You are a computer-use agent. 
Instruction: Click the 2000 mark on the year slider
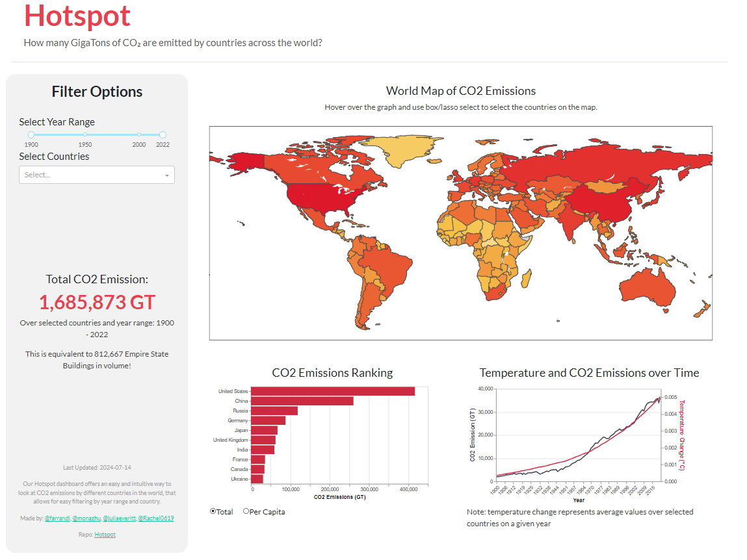pyautogui.click(x=139, y=135)
